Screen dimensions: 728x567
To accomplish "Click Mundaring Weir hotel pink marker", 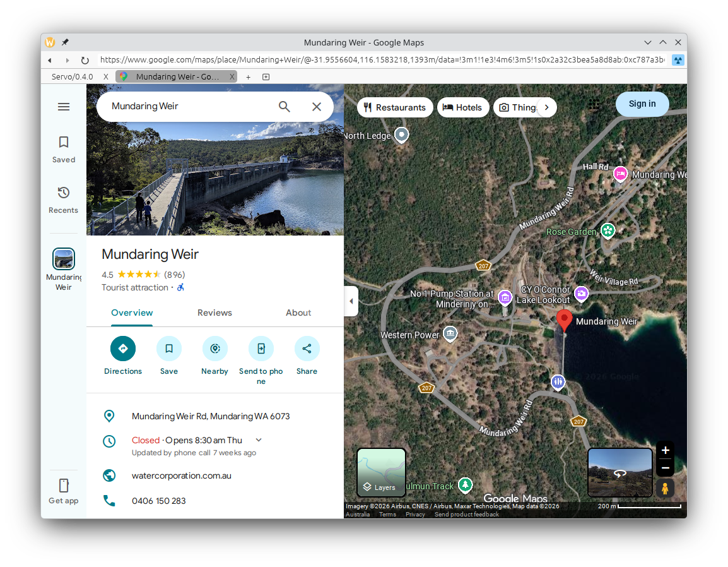I will (x=620, y=174).
